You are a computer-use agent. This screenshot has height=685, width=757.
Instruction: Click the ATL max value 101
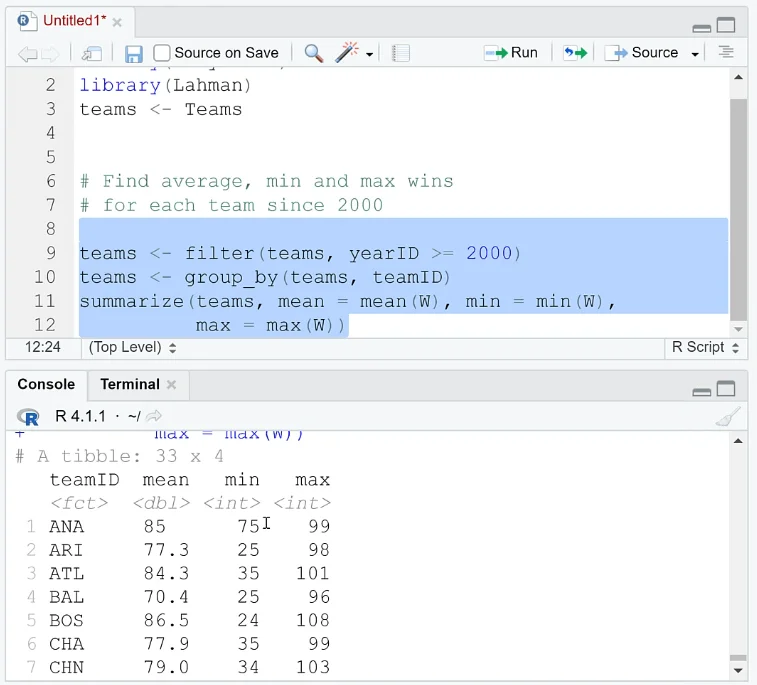[x=313, y=573]
